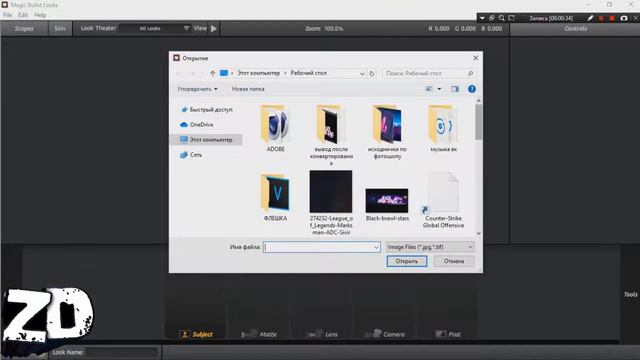Click the recorder pencil draw icon
Screen dimensions: 640x360
(x=590, y=18)
